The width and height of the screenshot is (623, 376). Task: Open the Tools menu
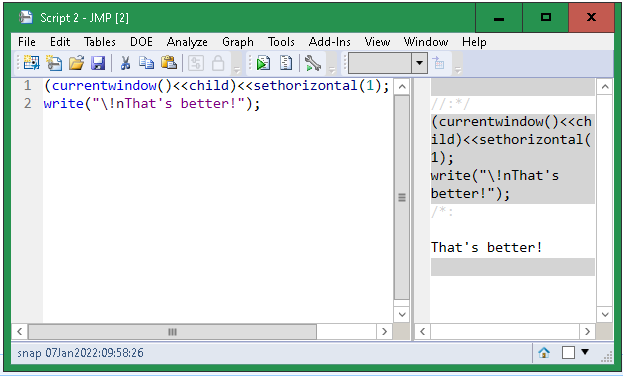click(x=281, y=42)
